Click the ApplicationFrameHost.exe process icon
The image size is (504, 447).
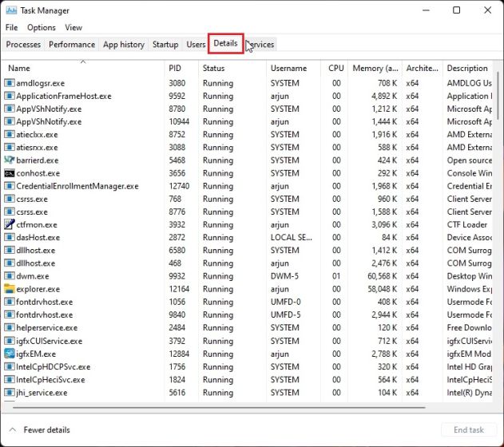pos(10,96)
